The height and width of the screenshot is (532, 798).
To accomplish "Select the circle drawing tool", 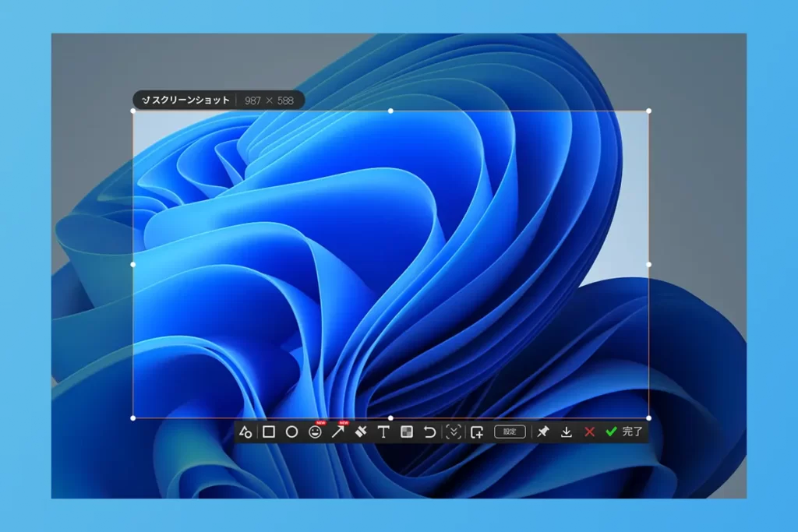I will tap(291, 432).
